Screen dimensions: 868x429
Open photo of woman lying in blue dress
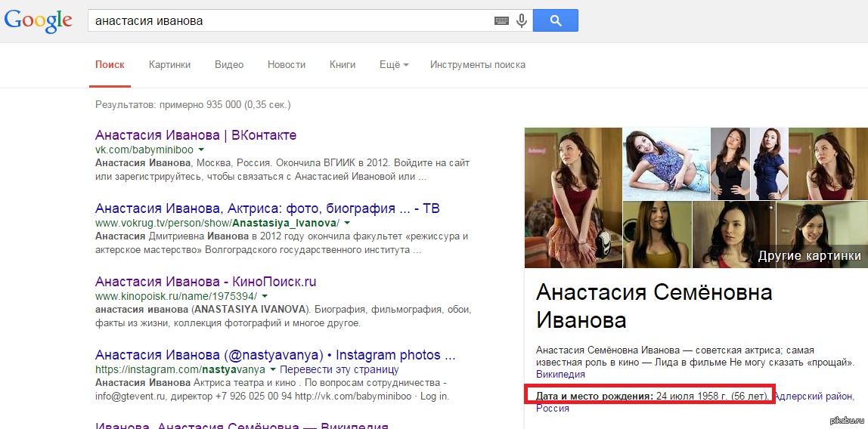pos(667,164)
